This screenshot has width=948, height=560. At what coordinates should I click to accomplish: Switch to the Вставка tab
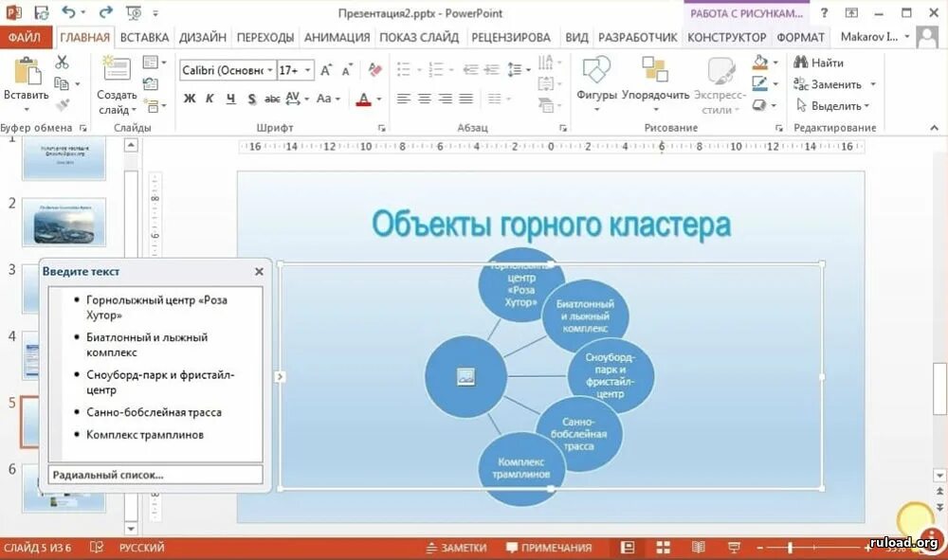tap(144, 37)
